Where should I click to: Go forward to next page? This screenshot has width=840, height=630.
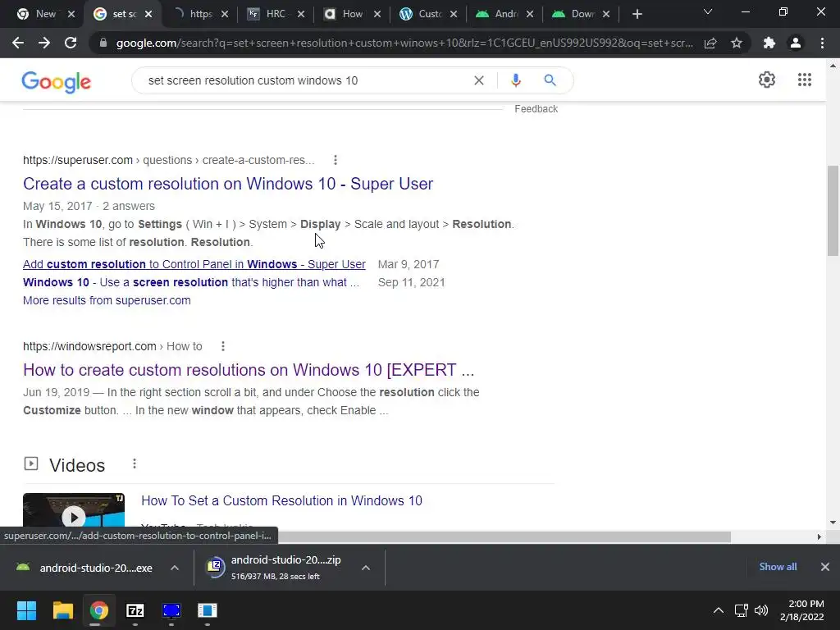44,43
